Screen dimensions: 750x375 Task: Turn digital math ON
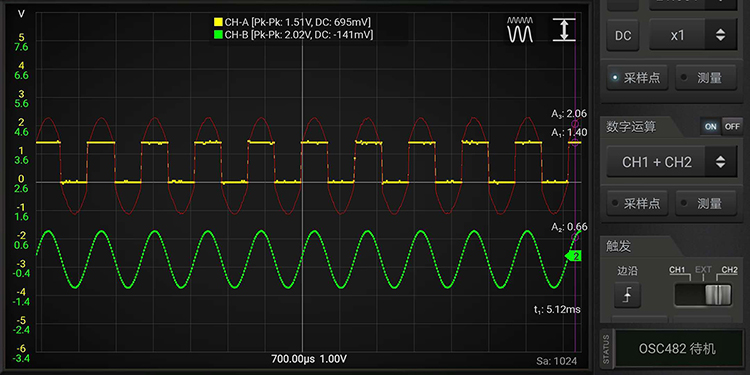tap(711, 127)
